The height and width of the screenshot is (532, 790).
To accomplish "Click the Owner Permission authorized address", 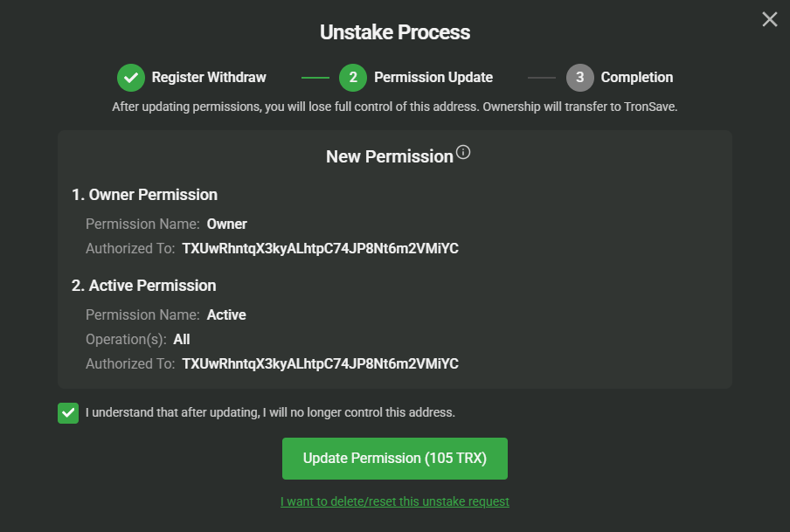I will click(320, 249).
